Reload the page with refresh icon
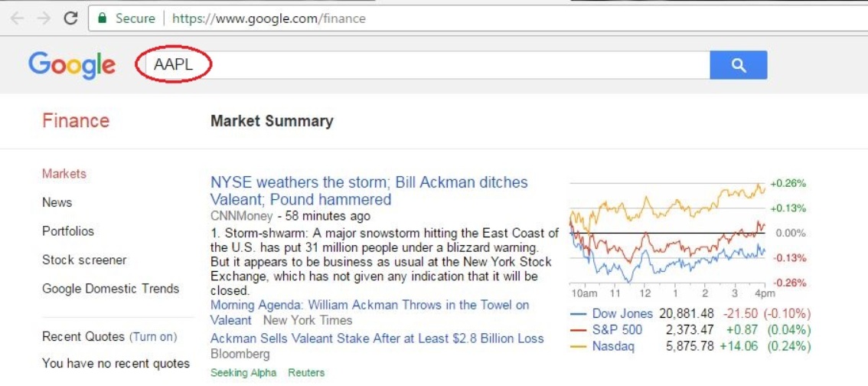The width and height of the screenshot is (868, 386). click(71, 18)
